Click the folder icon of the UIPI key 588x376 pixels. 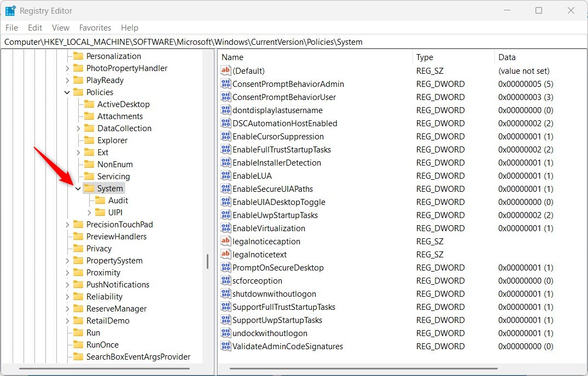click(100, 212)
